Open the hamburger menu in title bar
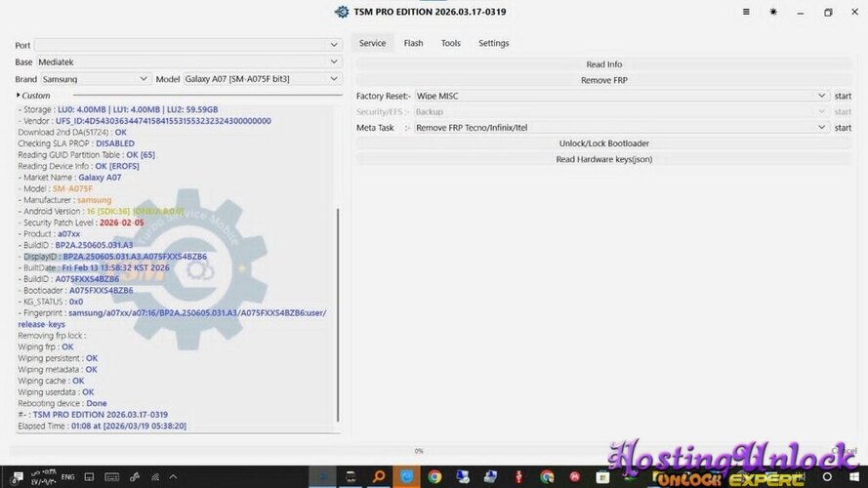Screen dimensions: 868x488 (x=746, y=12)
